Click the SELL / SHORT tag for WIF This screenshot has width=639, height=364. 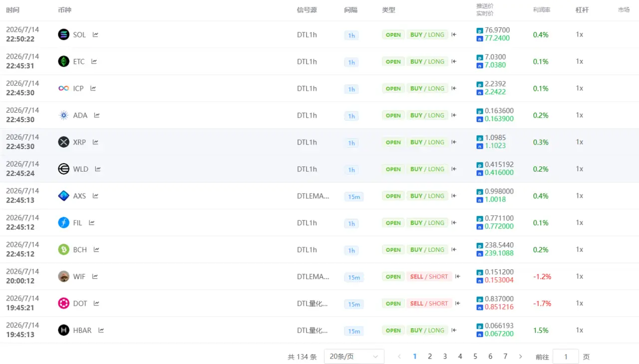(x=429, y=276)
